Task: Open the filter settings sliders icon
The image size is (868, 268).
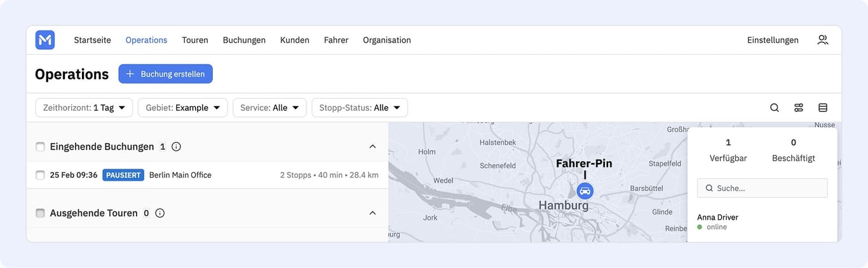Action: 799,108
